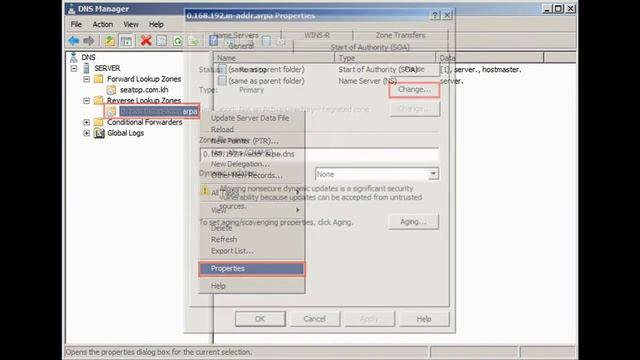The width and height of the screenshot is (640, 360).
Task: Click the red-outlined Change button for Type
Action: point(414,89)
